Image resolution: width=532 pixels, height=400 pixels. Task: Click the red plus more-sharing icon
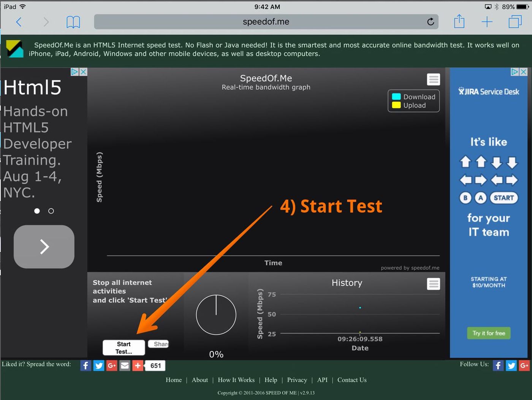click(138, 366)
